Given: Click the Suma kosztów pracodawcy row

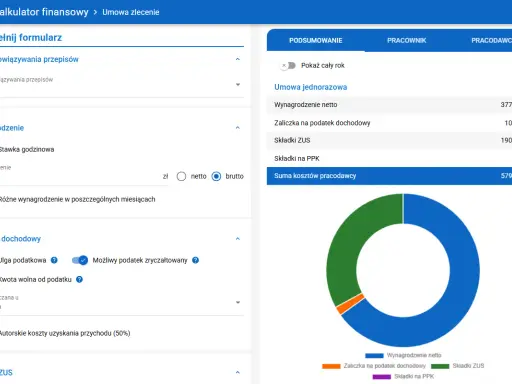Looking at the screenshot, I should click(x=389, y=176).
